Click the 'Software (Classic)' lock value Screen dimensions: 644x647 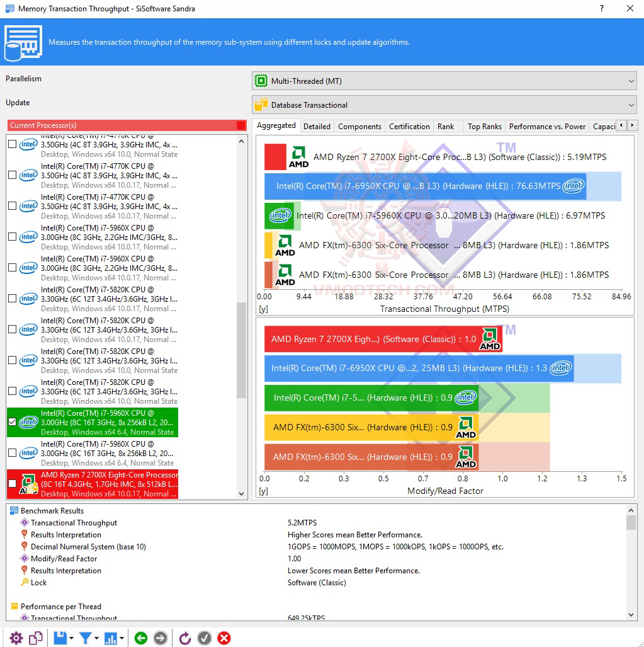click(317, 582)
